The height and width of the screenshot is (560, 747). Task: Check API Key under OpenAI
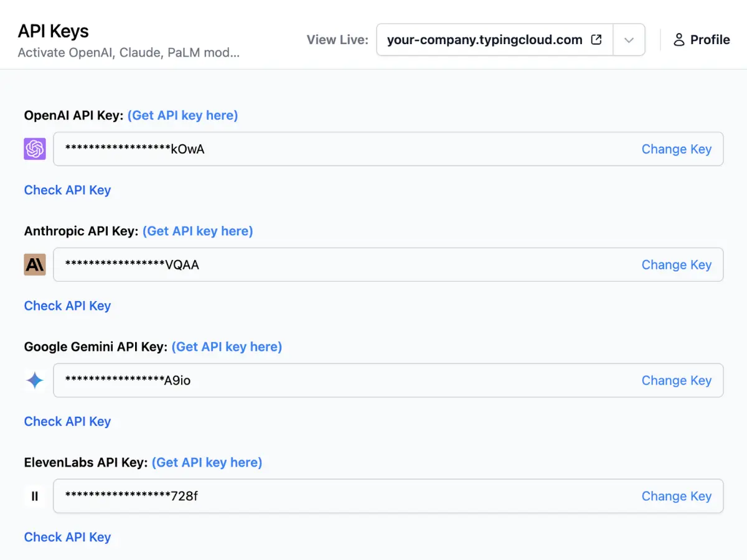pos(67,190)
